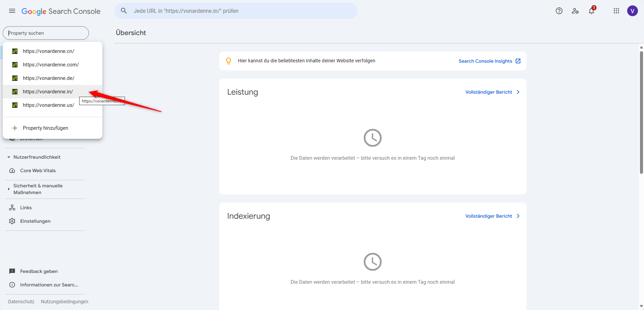Expand Sicherheit & manuelle Maßnahmen section
Screen dimensions: 644x310
point(8,189)
